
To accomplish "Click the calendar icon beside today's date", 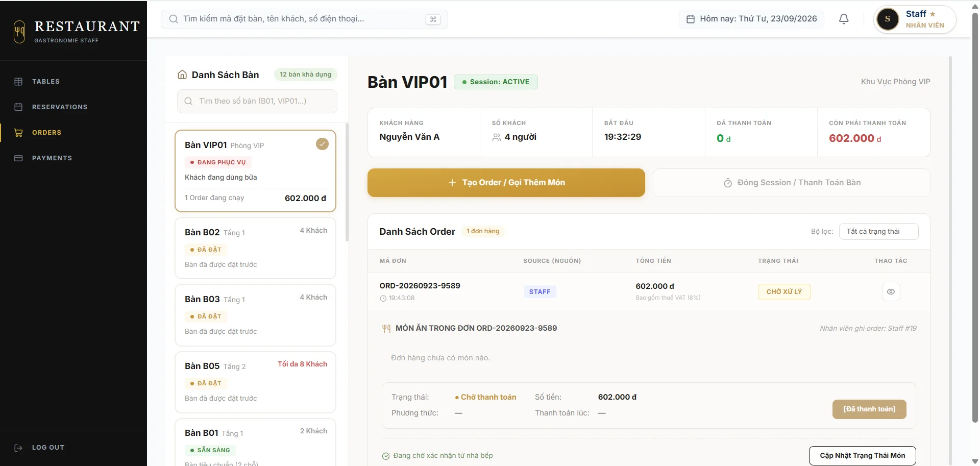I will coord(691,19).
